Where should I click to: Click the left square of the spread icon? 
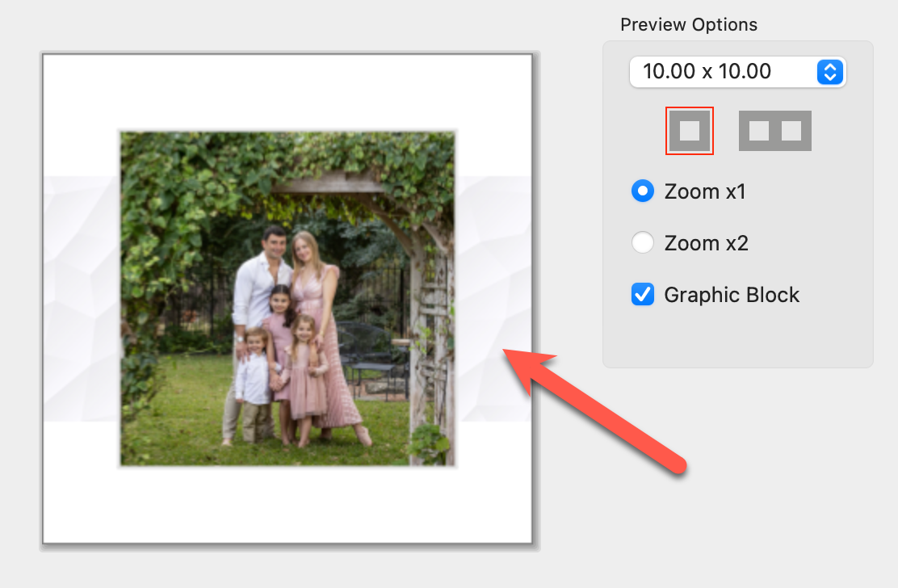pyautogui.click(x=759, y=131)
